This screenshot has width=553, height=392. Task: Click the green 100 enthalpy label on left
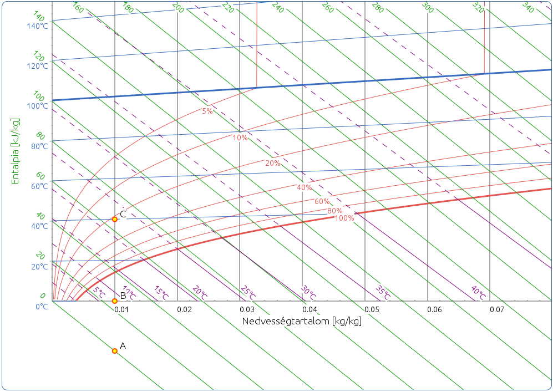pos(39,96)
